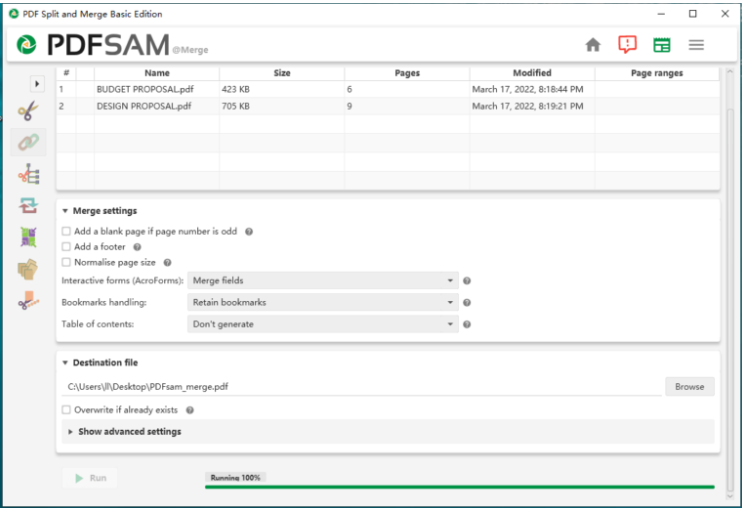The height and width of the screenshot is (508, 742).
Task: Click the pages count 6 cell
Action: (x=407, y=89)
